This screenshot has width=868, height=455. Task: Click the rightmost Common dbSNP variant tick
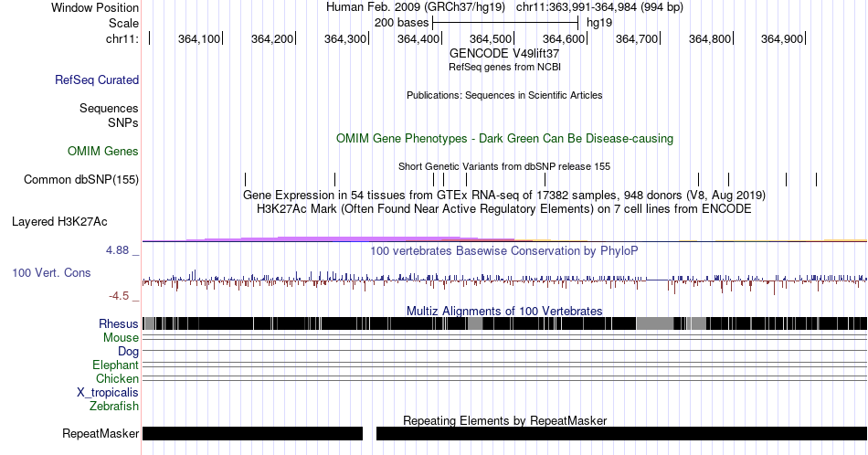(x=817, y=179)
